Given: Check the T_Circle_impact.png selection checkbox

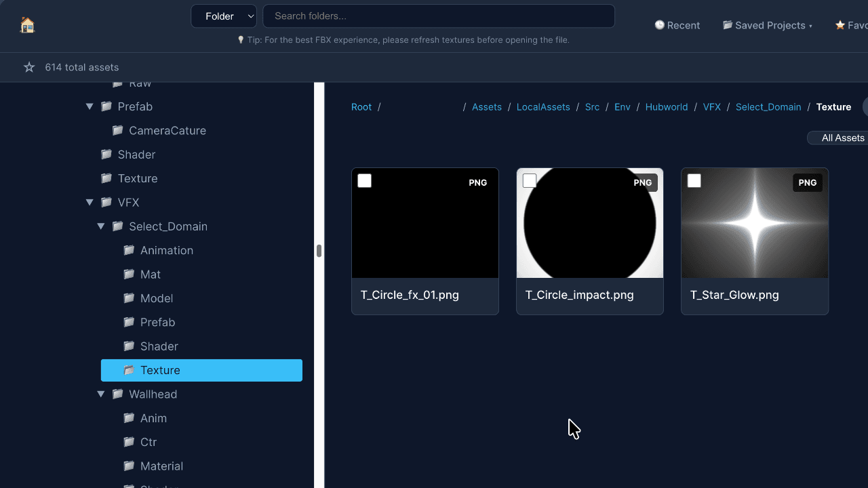Looking at the screenshot, I should tap(529, 180).
